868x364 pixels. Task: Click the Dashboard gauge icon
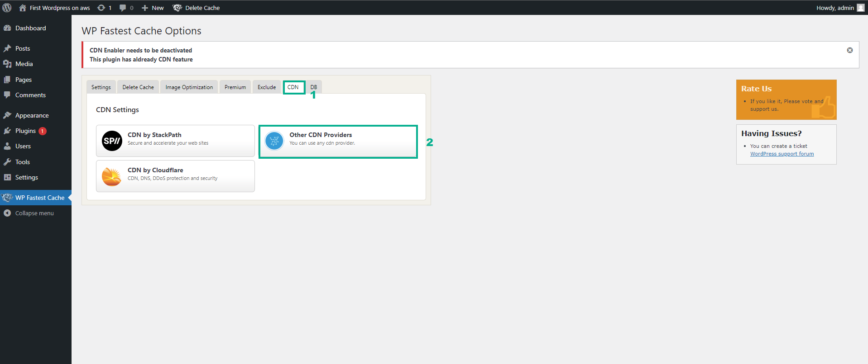(x=7, y=28)
